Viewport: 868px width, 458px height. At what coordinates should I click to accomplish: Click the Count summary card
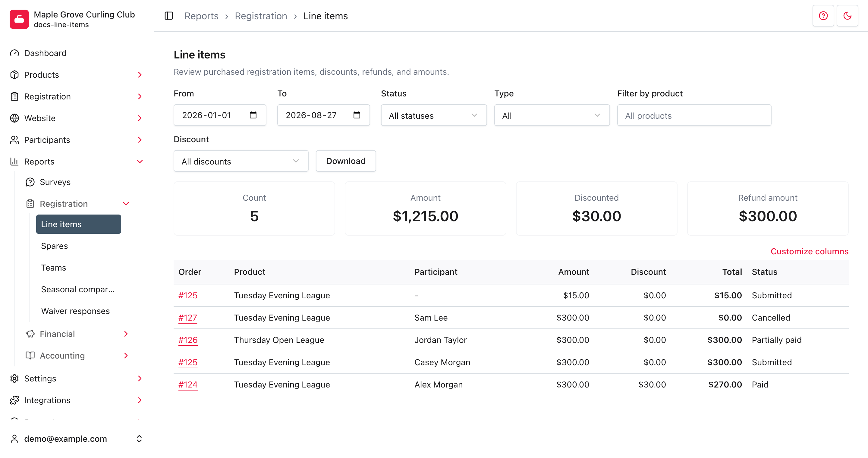254,209
